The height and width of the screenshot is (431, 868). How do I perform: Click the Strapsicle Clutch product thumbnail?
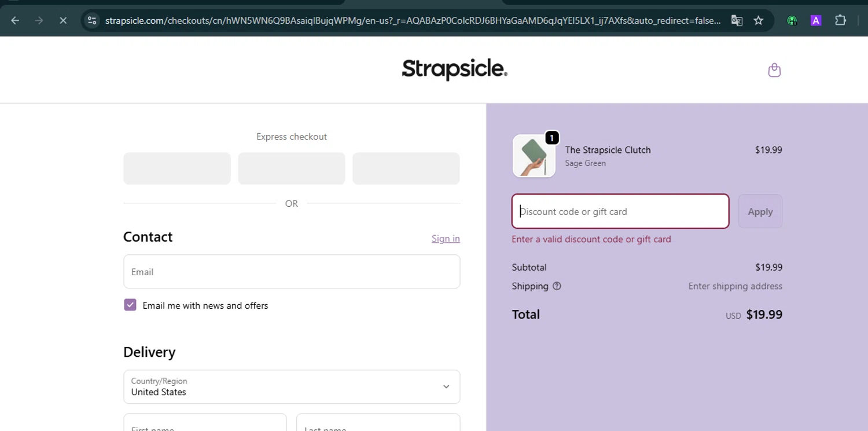click(534, 156)
